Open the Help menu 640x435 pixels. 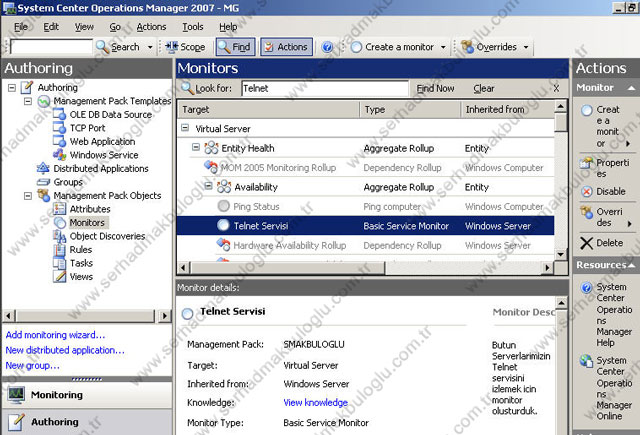(228, 27)
